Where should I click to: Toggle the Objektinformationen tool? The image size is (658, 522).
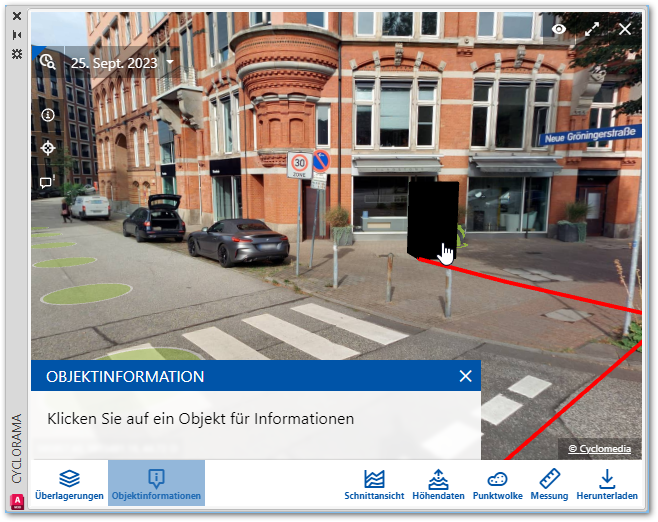[x=156, y=483]
